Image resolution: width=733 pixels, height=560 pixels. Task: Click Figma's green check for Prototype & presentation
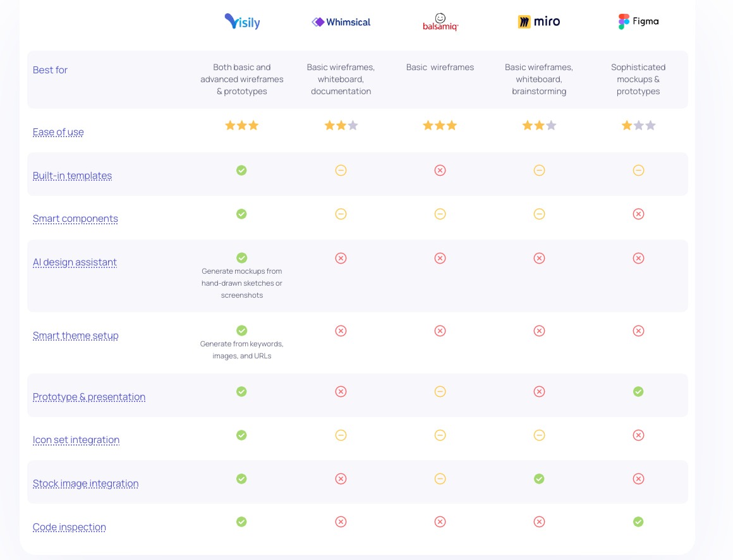(638, 391)
